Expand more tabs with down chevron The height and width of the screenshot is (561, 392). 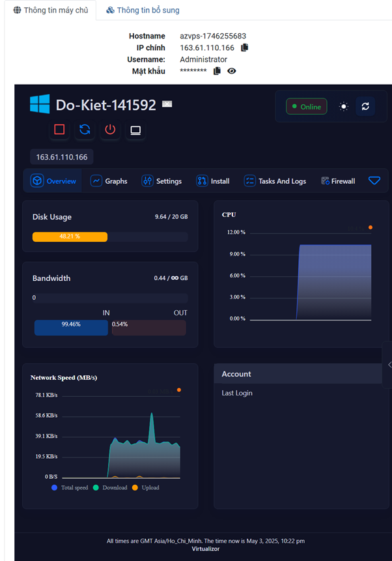pos(374,180)
